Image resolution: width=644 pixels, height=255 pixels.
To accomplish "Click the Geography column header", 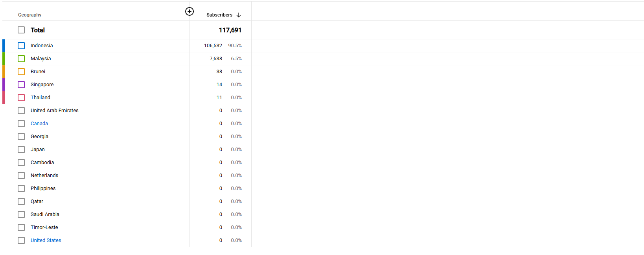I will click(29, 15).
